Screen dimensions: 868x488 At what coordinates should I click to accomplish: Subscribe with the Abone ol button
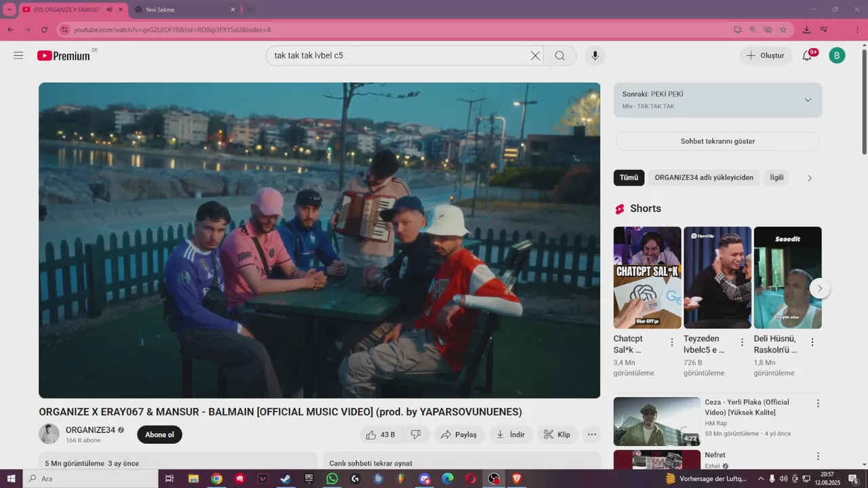(159, 434)
